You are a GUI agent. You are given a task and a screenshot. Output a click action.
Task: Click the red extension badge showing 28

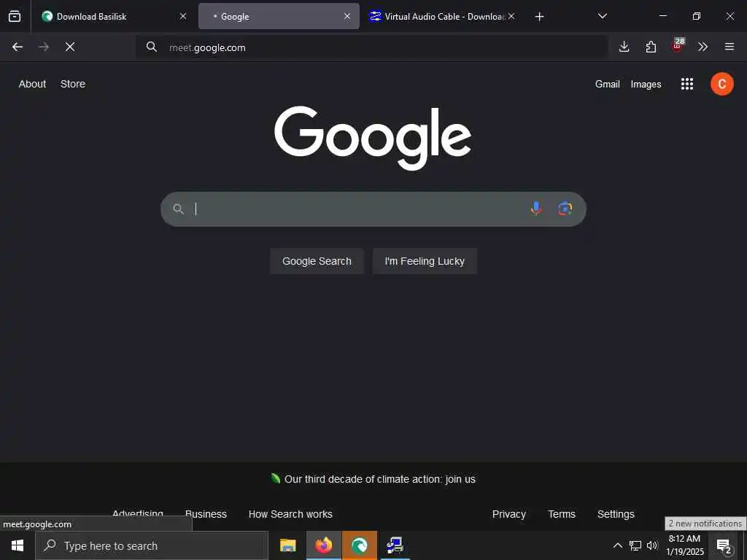[678, 45]
